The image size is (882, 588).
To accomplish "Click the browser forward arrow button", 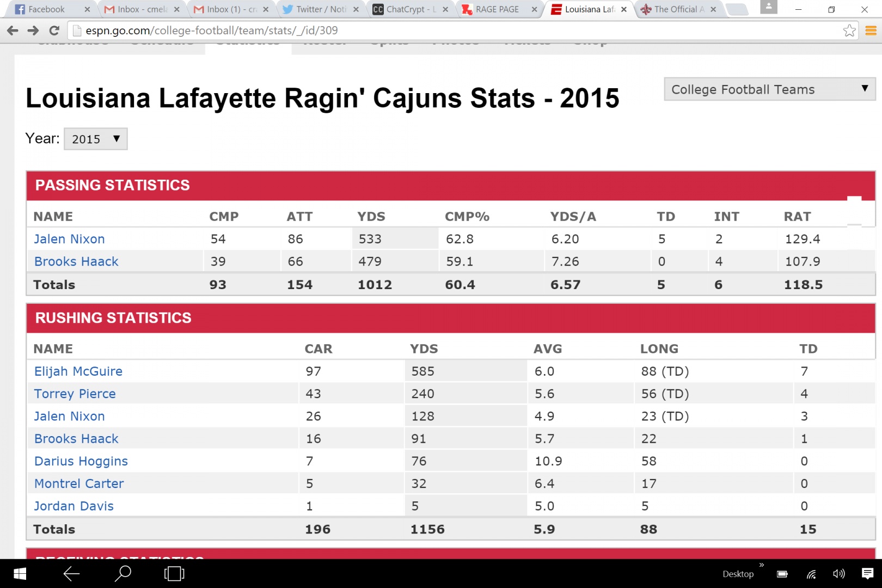I will click(33, 30).
